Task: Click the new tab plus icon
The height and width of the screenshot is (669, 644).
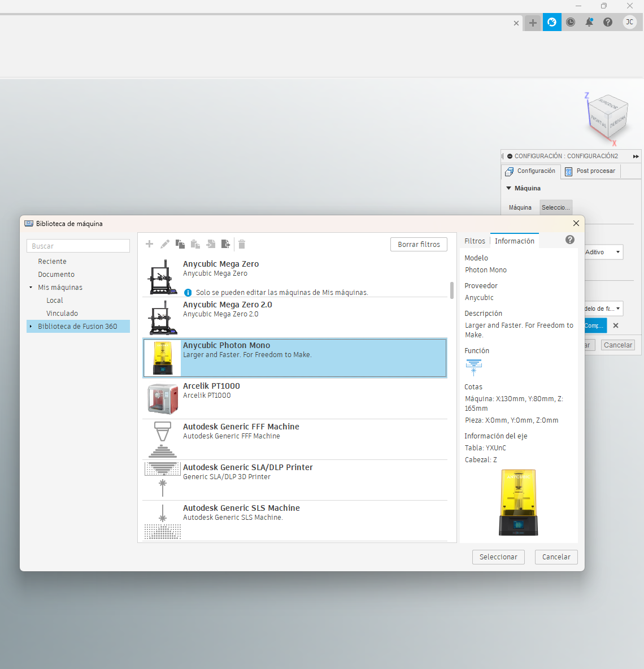Action: click(x=533, y=23)
